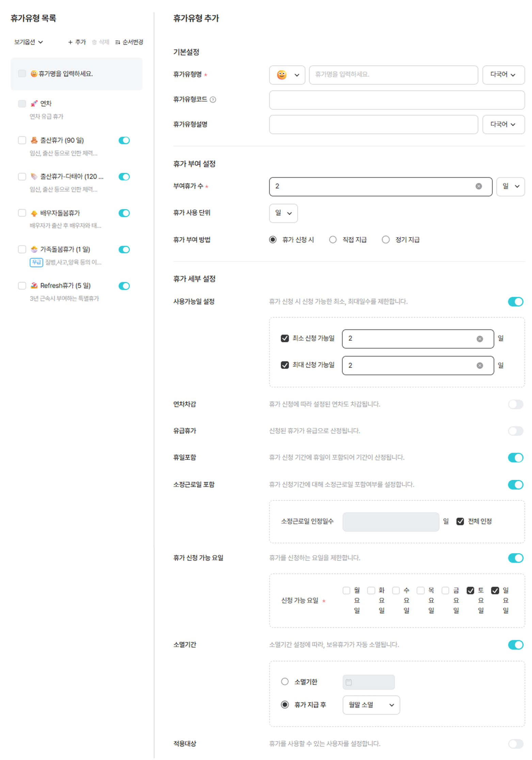Open 다국어 button beside 휴가유형설명
This screenshot has height=760, width=532.
click(503, 124)
